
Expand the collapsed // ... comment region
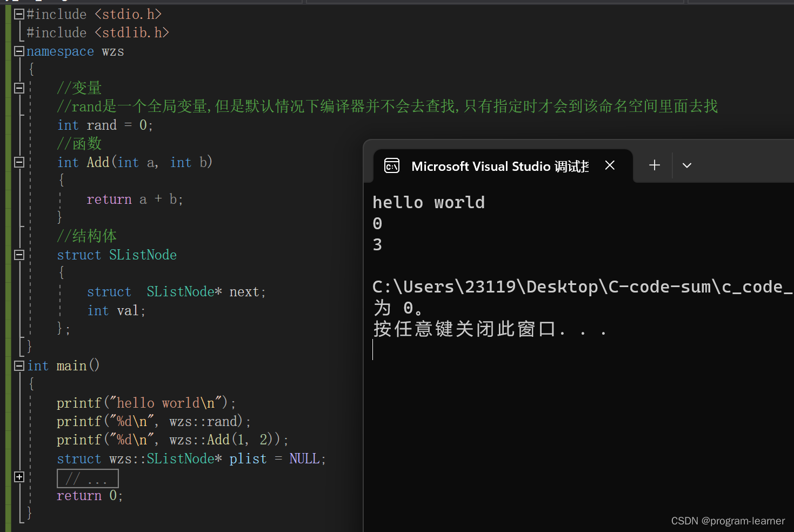pos(19,477)
